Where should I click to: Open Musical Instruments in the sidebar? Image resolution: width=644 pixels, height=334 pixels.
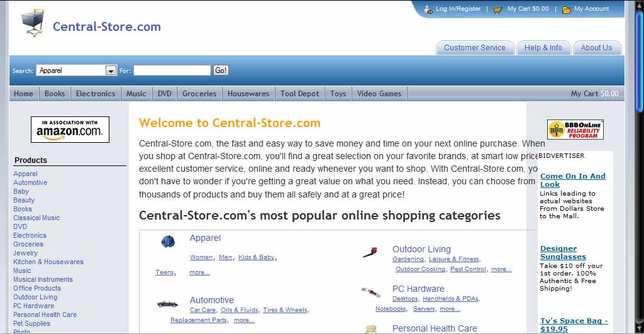click(x=43, y=279)
